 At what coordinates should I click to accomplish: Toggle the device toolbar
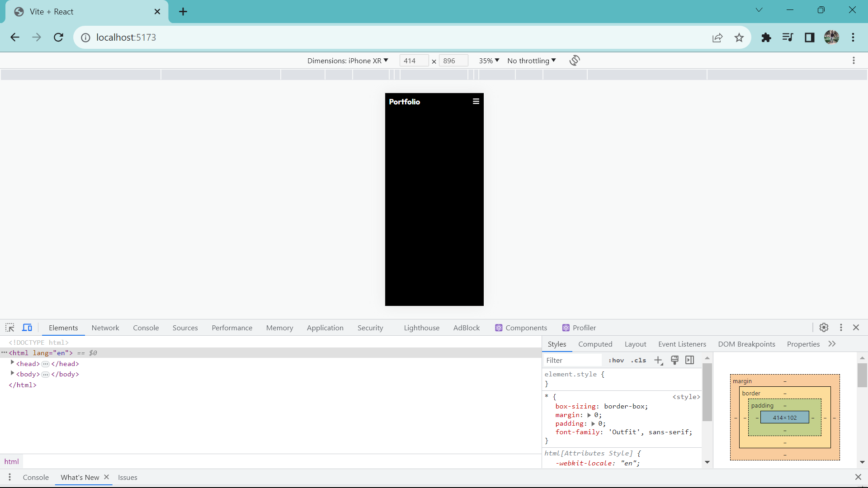point(27,328)
